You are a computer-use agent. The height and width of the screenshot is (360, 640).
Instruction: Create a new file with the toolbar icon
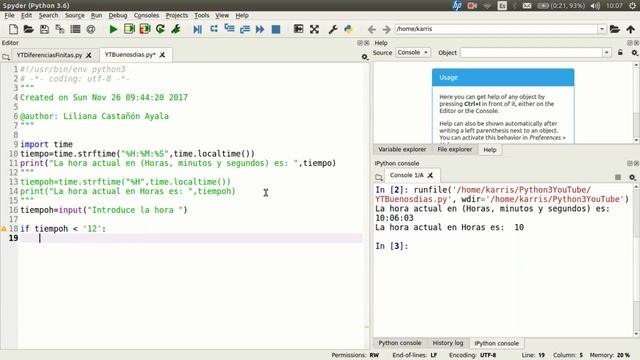(x=13, y=29)
